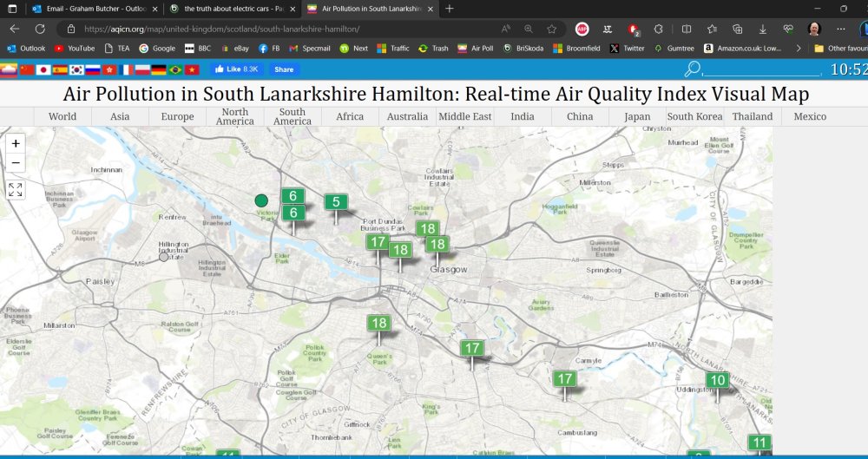Select the Polish flag language
This screenshot has width=868, height=459.
pos(143,69)
